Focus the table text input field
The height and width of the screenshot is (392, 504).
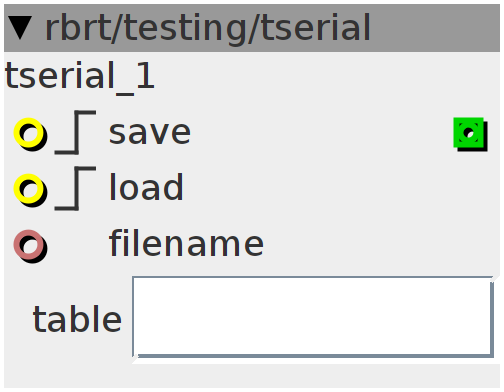click(313, 317)
